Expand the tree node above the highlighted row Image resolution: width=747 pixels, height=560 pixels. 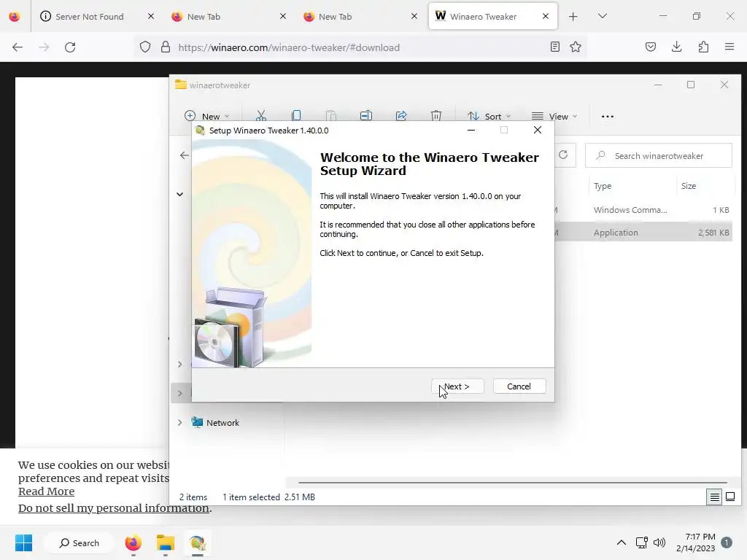click(x=179, y=365)
